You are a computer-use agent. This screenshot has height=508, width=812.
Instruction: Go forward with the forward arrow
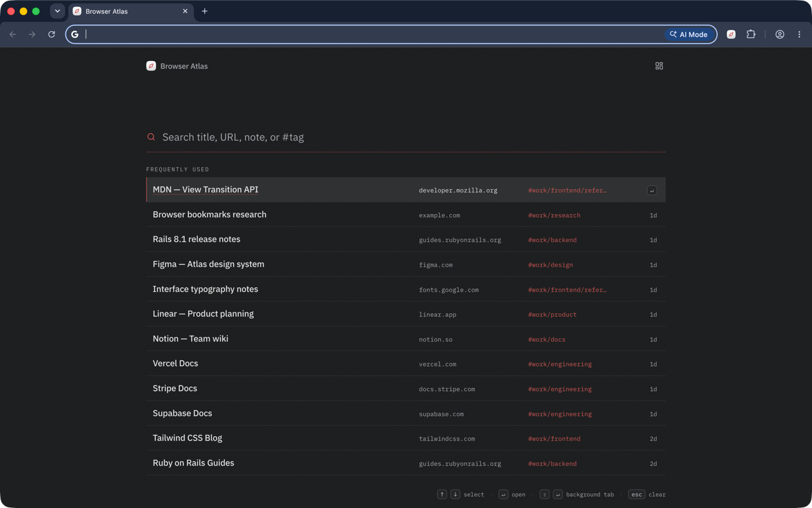pyautogui.click(x=32, y=34)
